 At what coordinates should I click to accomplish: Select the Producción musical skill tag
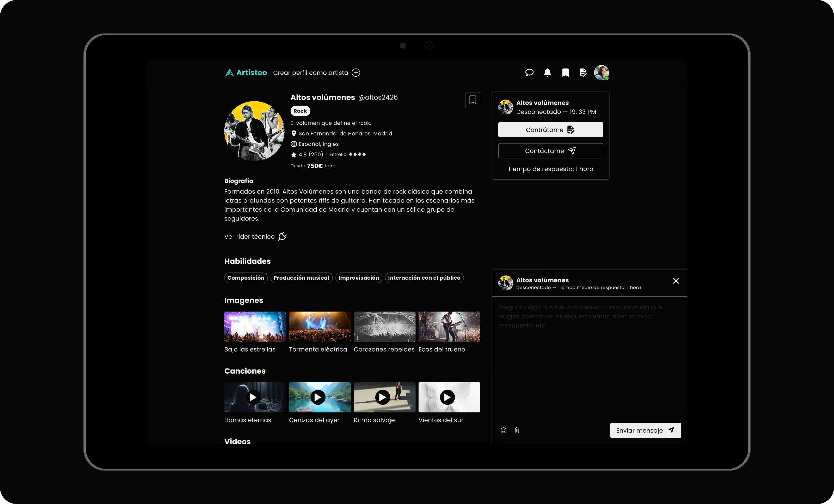click(x=301, y=278)
